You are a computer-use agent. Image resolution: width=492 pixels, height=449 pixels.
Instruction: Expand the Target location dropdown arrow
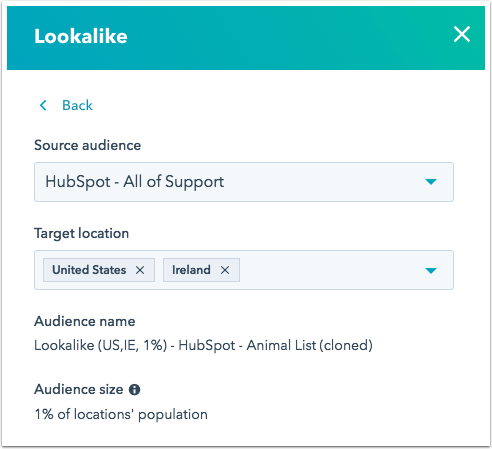coord(431,270)
